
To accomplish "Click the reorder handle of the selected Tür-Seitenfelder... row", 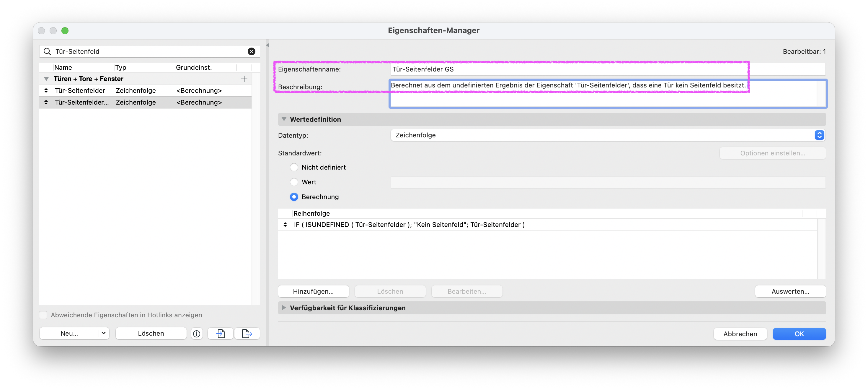I will click(46, 102).
